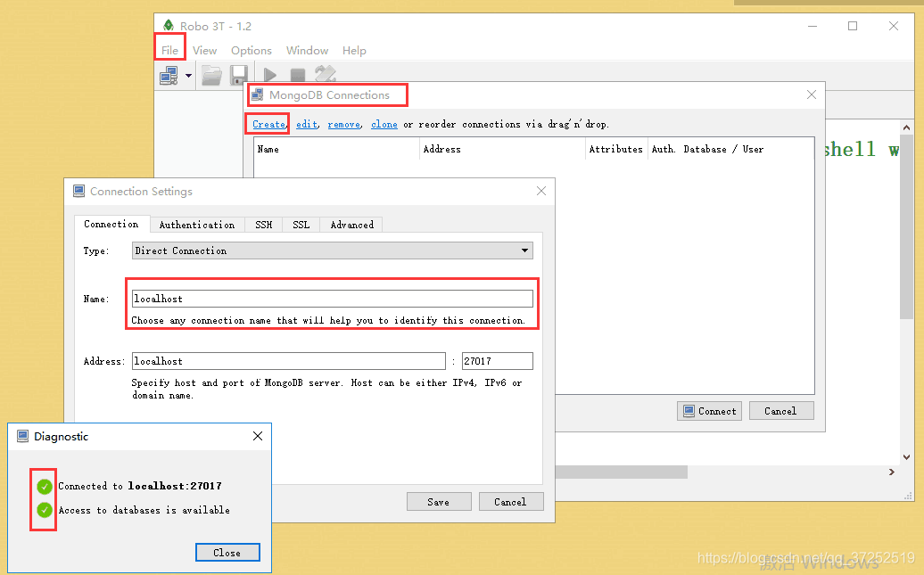Screen dimensions: 924x575
Task: Switch to the Connection tab
Action: point(111,224)
